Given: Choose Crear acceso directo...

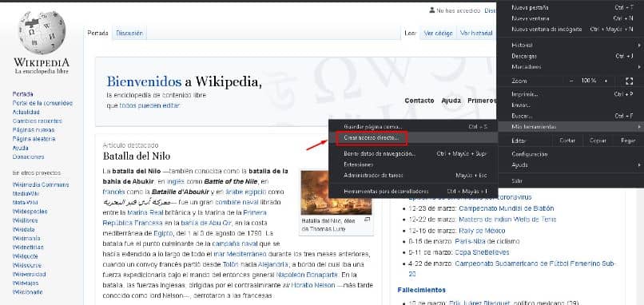Looking at the screenshot, I should pos(413,138).
